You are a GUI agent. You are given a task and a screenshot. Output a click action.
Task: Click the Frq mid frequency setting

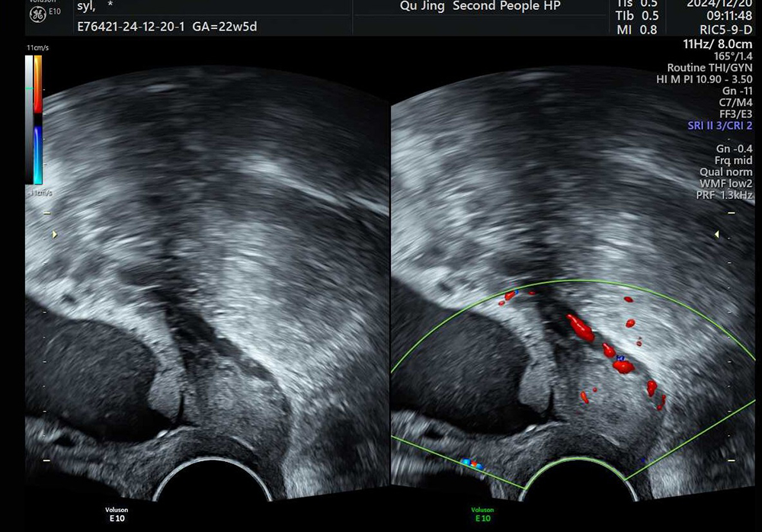[x=733, y=161]
